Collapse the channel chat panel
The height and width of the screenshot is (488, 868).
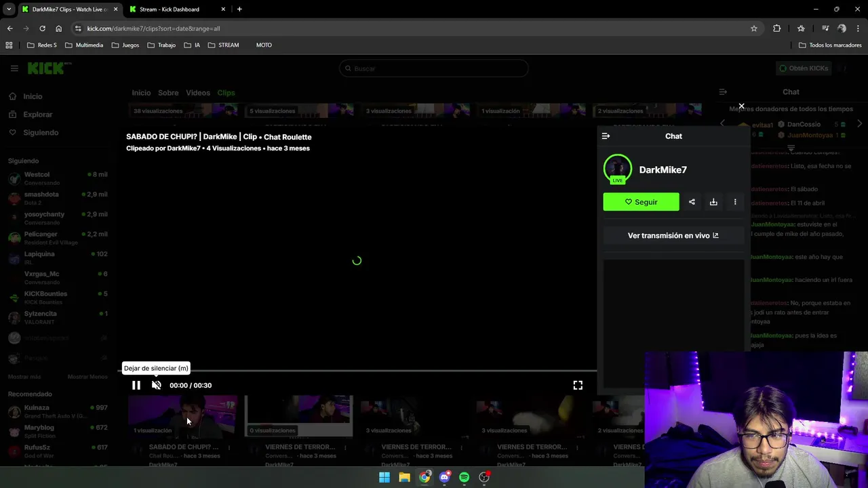coord(723,91)
